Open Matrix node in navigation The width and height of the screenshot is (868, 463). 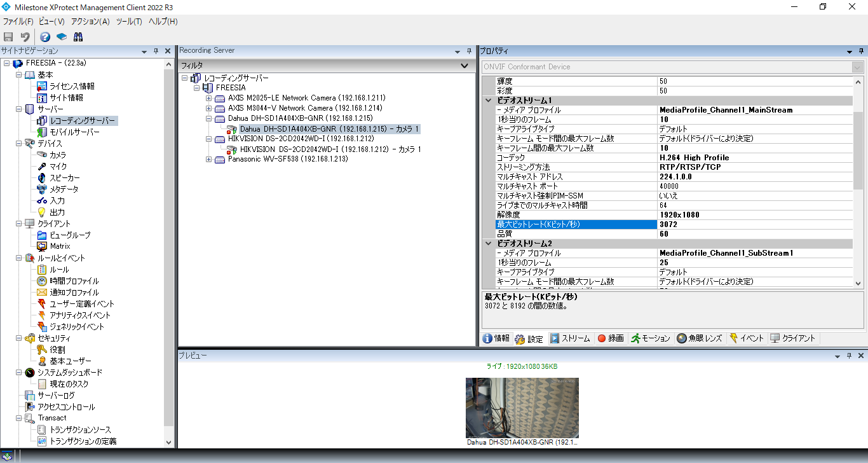click(x=60, y=246)
